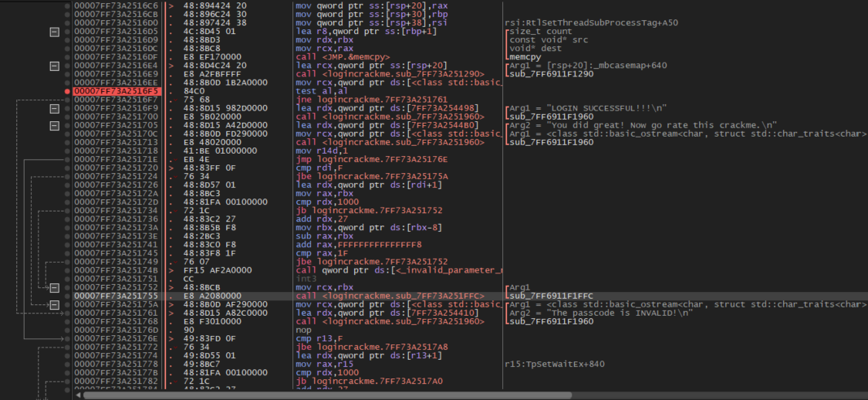Viewport: 868px width, 400px height.
Task: Collapse the fold box at address 00007FF73A251705
Action: click(54, 126)
